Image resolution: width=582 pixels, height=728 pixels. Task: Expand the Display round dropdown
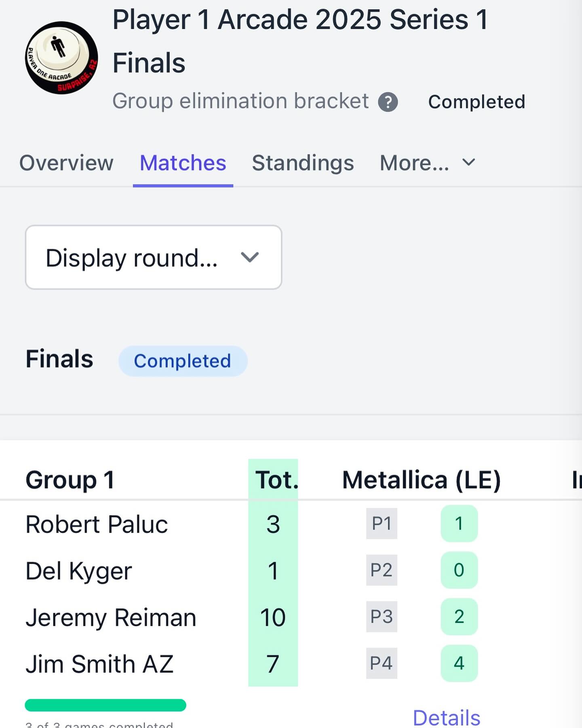coord(154,257)
